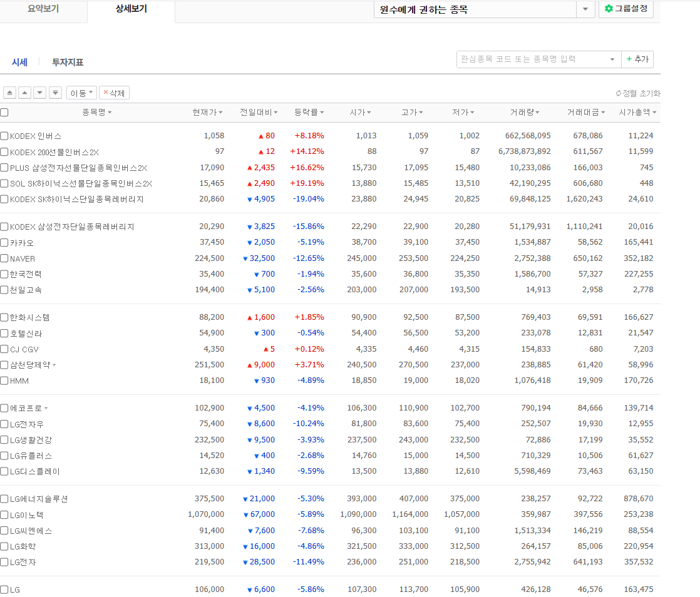700x597 pixels.
Task: Check the NAVER row checkbox
Action: point(4,258)
